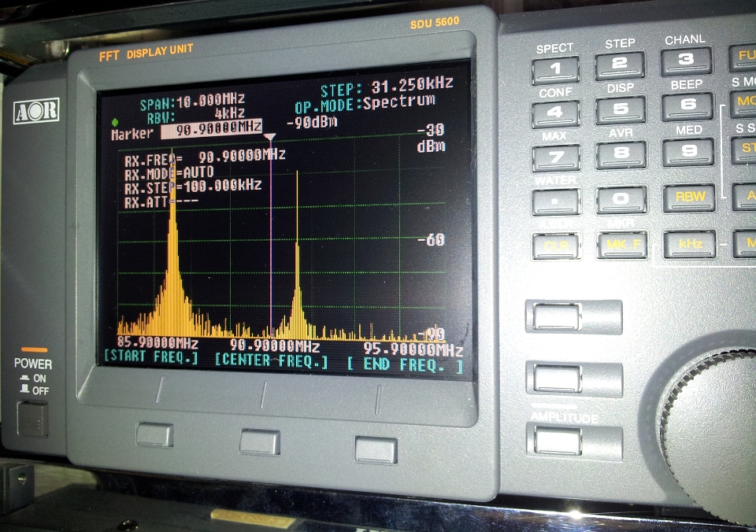Viewport: 756px width, 532px height.
Task: Select the [END FREQ.] soft label
Action: click(x=405, y=365)
